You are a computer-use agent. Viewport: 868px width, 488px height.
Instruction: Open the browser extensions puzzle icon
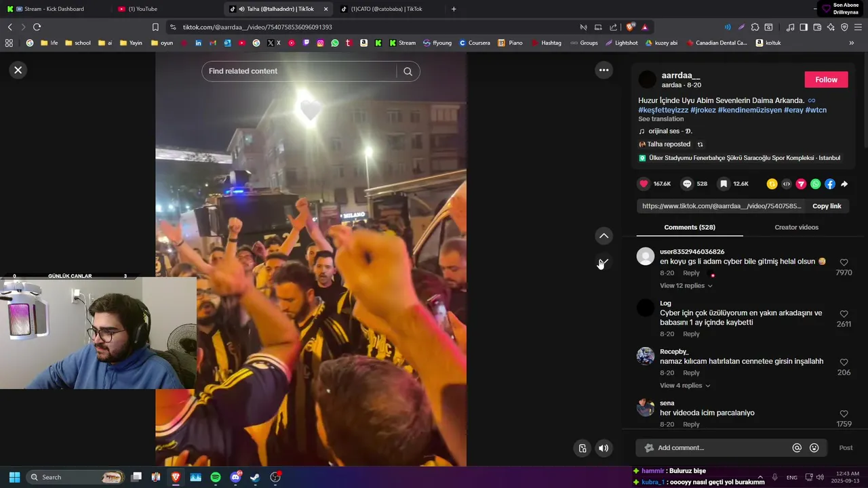pos(755,27)
